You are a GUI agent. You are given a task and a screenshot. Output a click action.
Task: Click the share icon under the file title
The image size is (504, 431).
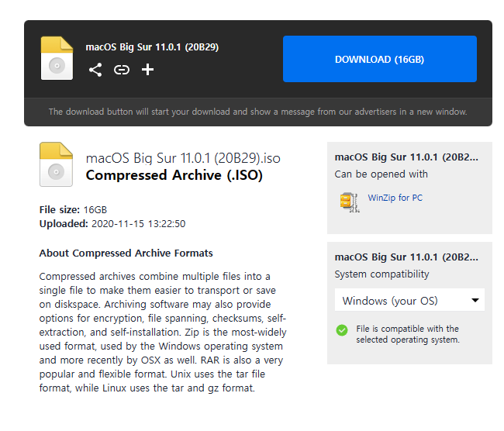click(x=95, y=70)
